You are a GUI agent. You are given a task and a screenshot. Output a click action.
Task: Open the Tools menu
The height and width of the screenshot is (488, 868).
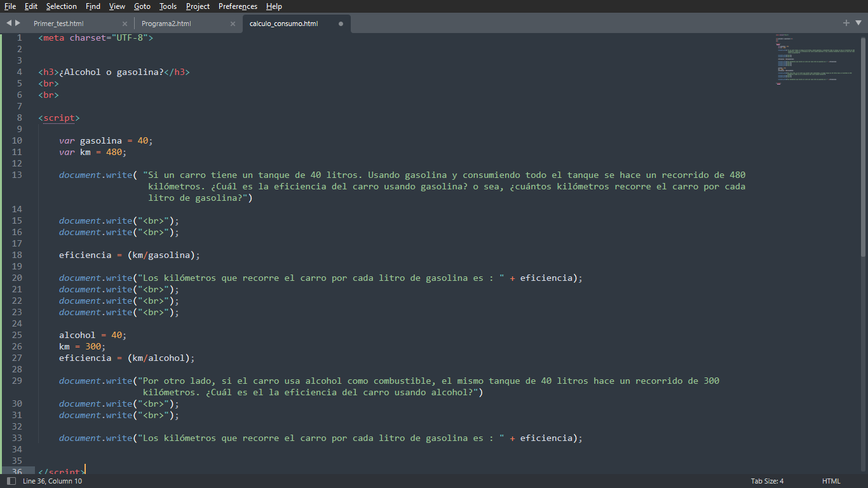point(168,6)
